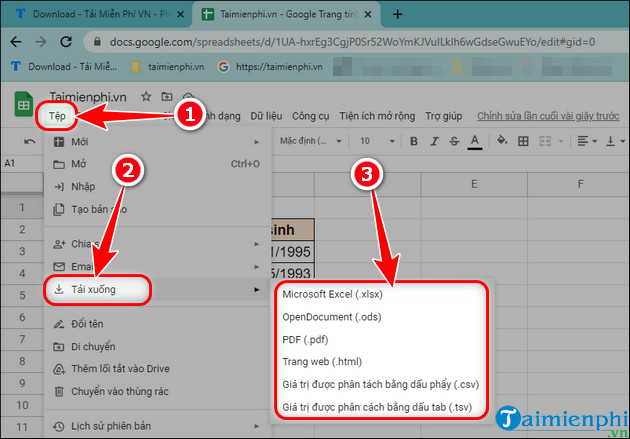630x439 pixels.
Task: Select row 8 header
Action: (22, 361)
